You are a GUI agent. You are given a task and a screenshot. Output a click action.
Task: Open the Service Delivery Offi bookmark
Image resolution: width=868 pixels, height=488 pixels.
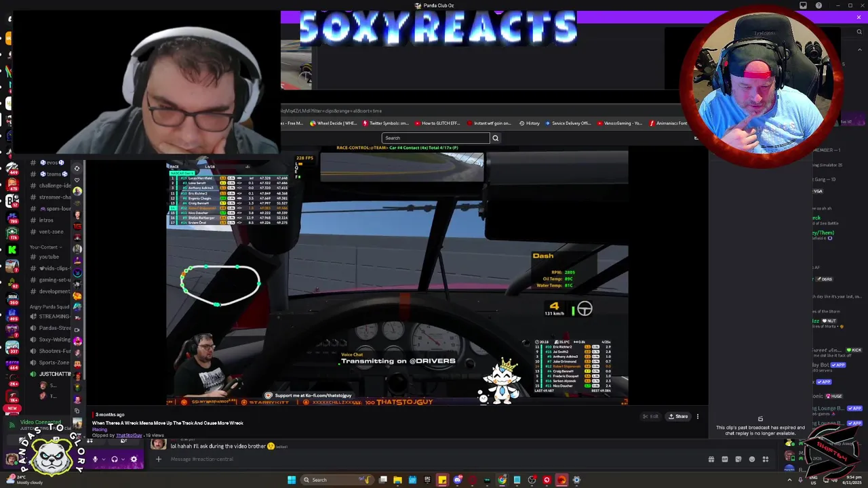568,123
